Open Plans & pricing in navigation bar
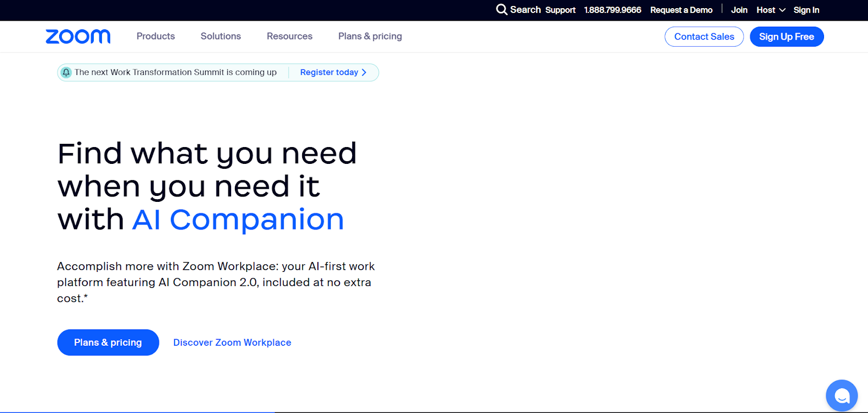Image resolution: width=868 pixels, height=413 pixels. (370, 36)
